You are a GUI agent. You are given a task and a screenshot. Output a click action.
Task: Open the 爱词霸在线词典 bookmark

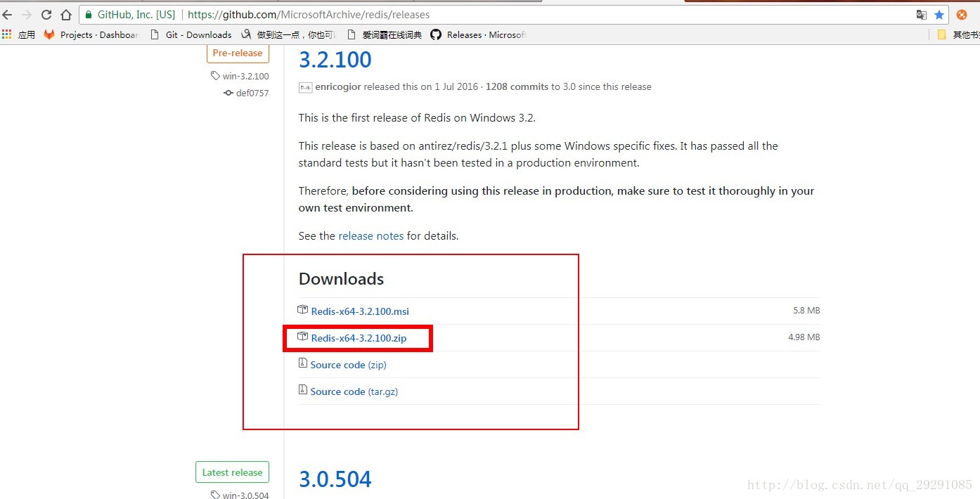(x=385, y=34)
